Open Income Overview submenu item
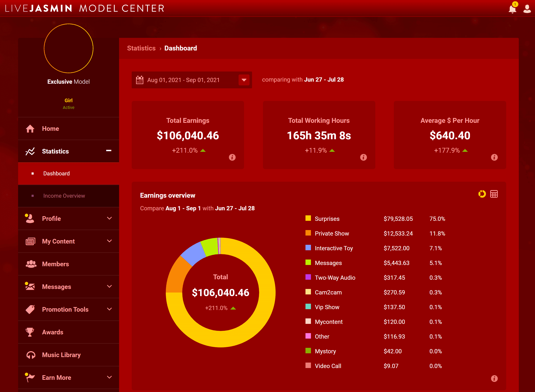The image size is (535, 392). pos(64,196)
